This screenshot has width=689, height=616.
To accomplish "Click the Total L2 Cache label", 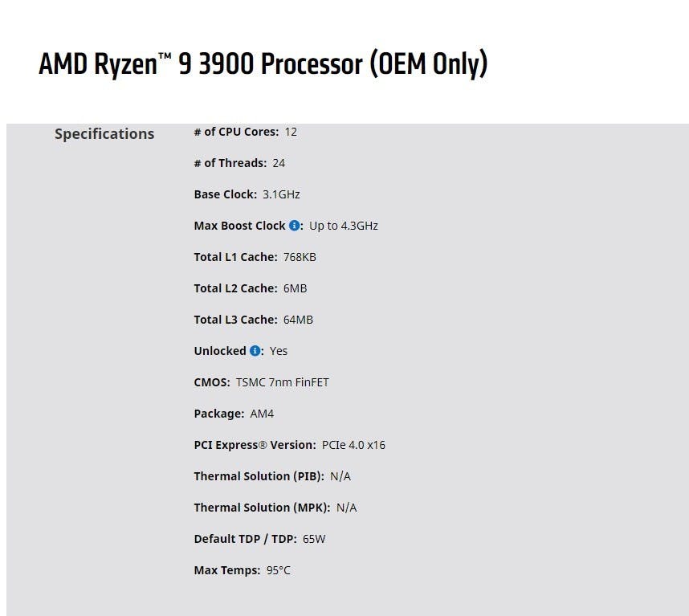I will tap(235, 288).
